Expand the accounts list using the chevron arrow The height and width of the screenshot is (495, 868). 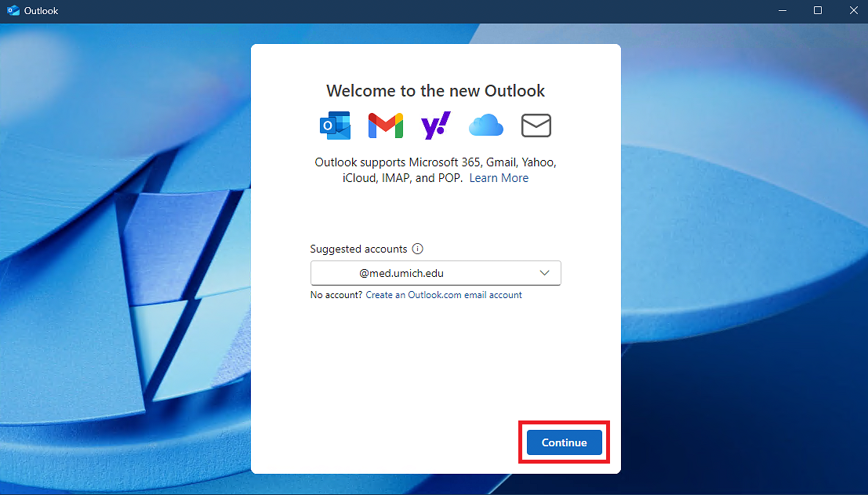pos(545,273)
